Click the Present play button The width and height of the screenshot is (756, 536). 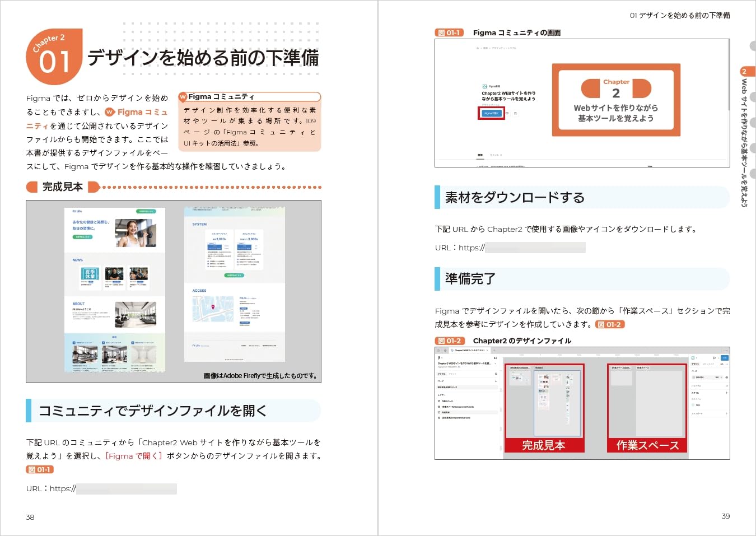tap(714, 357)
